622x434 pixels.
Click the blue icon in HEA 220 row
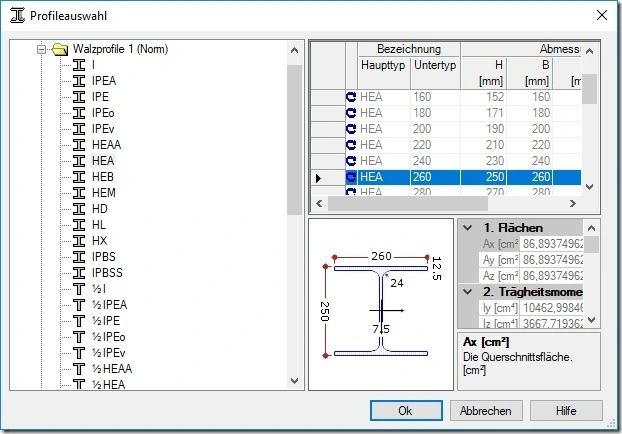tap(351, 145)
